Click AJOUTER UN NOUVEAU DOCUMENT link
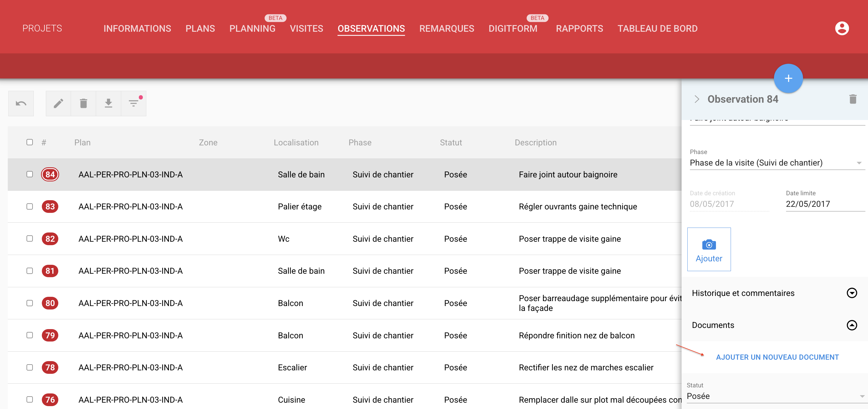 tap(777, 357)
